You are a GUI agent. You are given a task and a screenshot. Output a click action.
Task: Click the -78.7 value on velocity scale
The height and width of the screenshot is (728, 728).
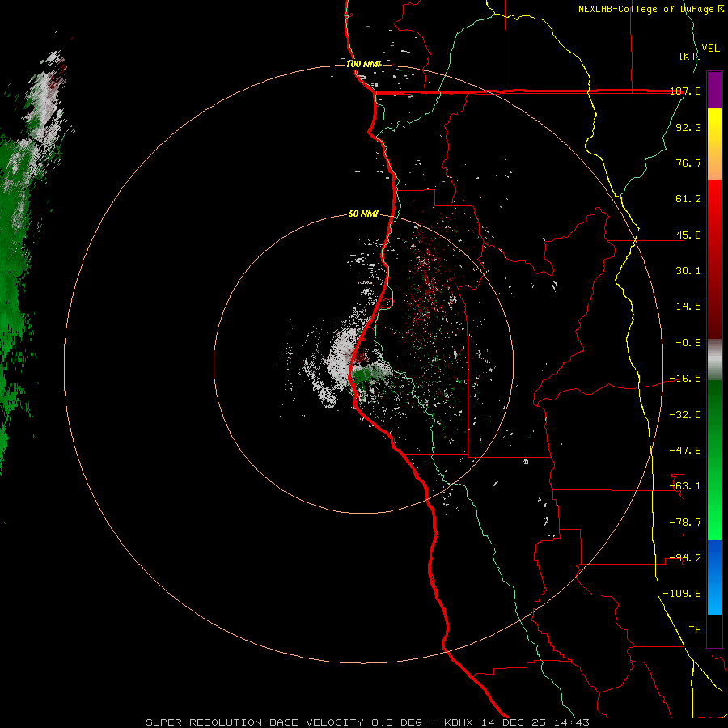point(685,523)
